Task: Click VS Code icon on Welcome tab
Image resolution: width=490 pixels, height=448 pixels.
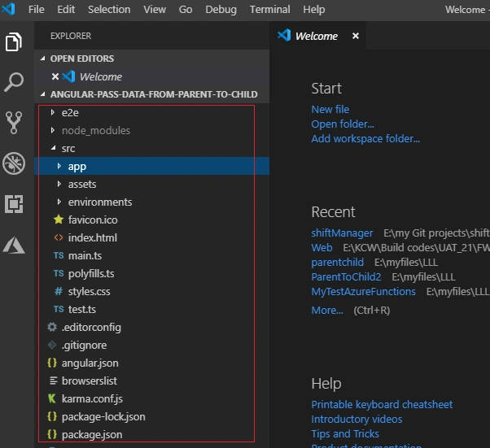Action: 284,35
